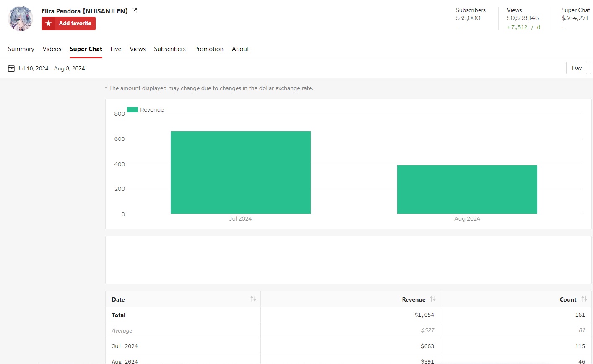Viewport: 593px width, 364px height.
Task: Click the Views stat 50,598,146
Action: [x=523, y=18]
